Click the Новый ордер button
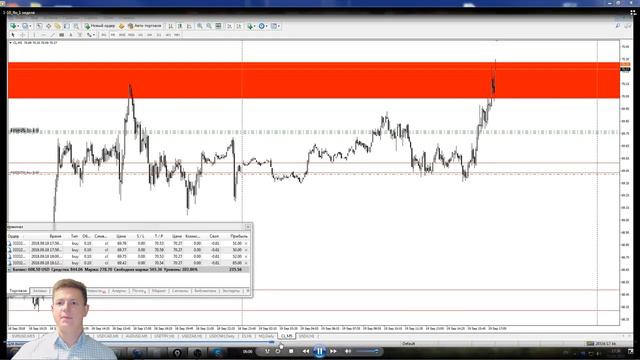 tap(100, 26)
